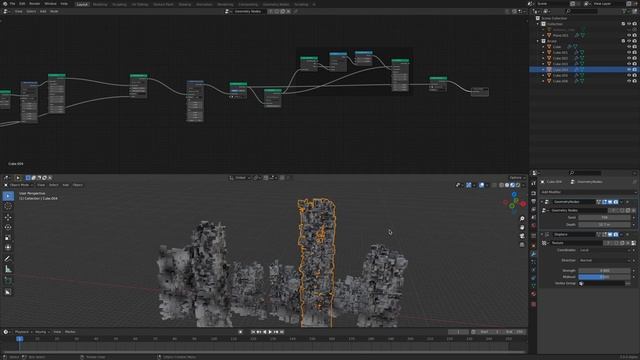640x360 pixels.
Task: Collapse the Collection tree in outliner
Action: (x=538, y=24)
